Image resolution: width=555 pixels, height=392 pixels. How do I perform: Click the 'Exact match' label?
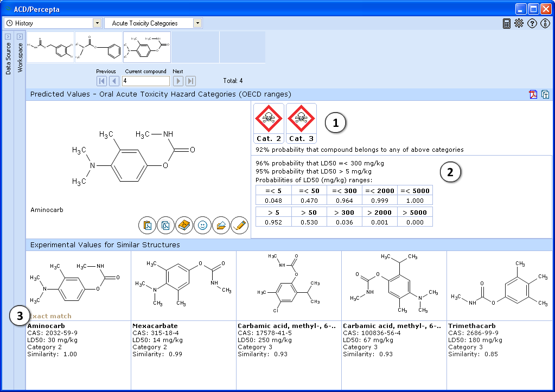tap(50, 316)
